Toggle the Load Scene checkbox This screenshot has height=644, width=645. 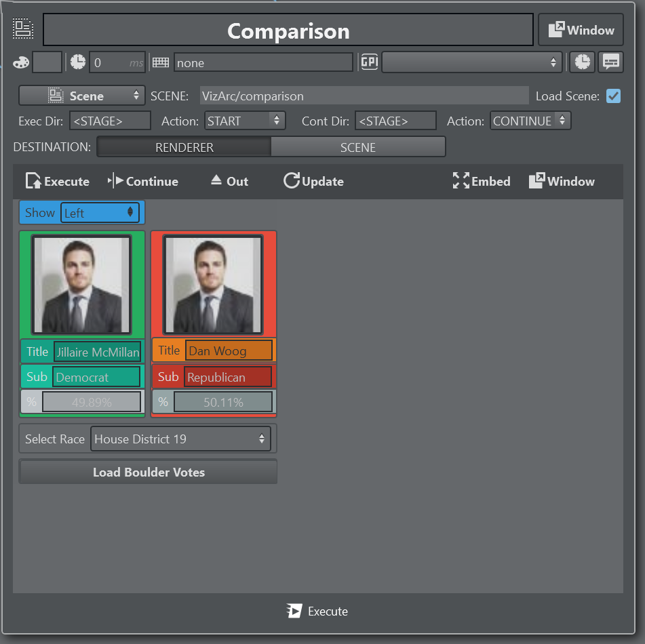[x=613, y=96]
